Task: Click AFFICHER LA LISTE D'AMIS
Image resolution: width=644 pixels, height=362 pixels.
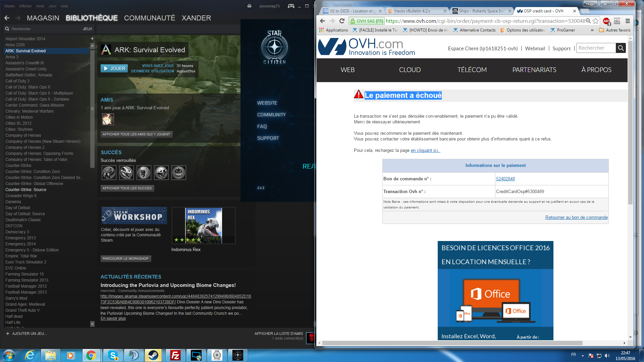Action: coord(278,334)
